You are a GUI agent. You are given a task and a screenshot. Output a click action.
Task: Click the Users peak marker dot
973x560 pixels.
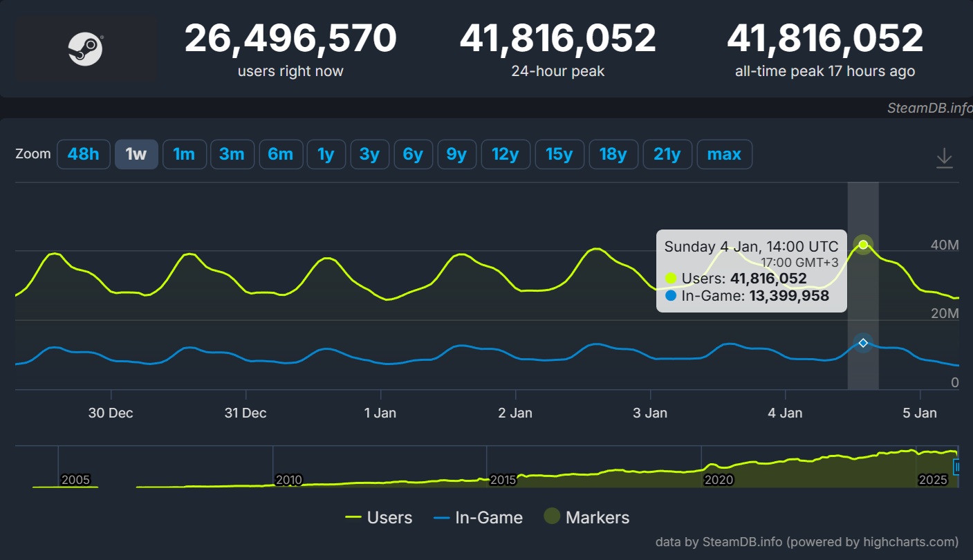pos(863,245)
